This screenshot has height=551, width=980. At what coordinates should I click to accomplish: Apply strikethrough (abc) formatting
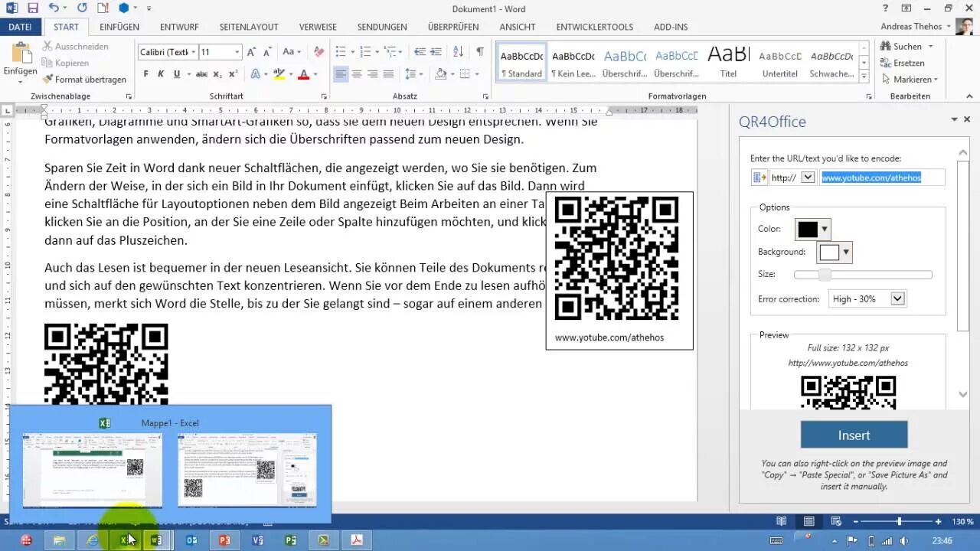(x=201, y=74)
